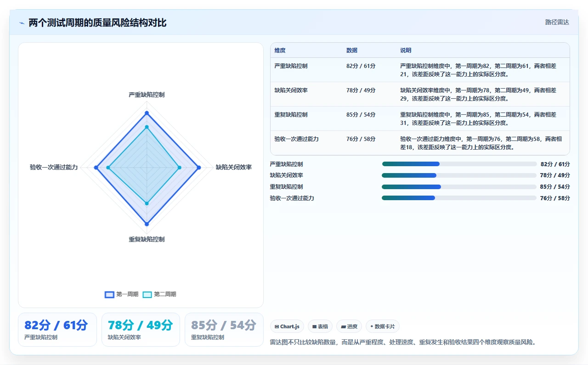Click the 缺陷关闭效率 progress bar
This screenshot has height=365, width=588.
tap(459, 175)
